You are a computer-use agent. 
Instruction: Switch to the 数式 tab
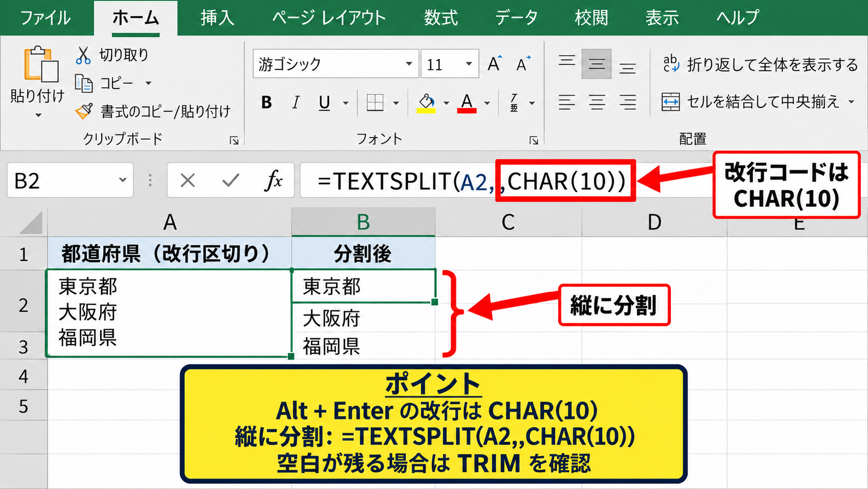(441, 18)
